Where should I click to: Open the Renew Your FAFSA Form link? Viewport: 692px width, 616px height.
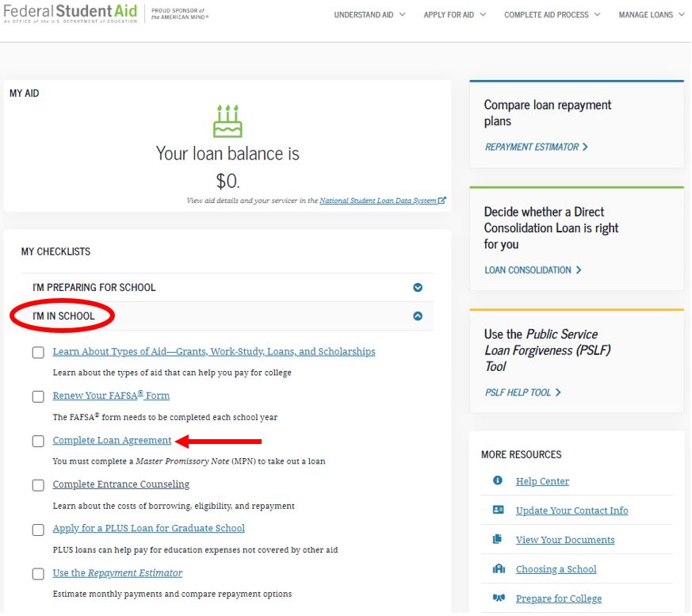pyautogui.click(x=111, y=396)
